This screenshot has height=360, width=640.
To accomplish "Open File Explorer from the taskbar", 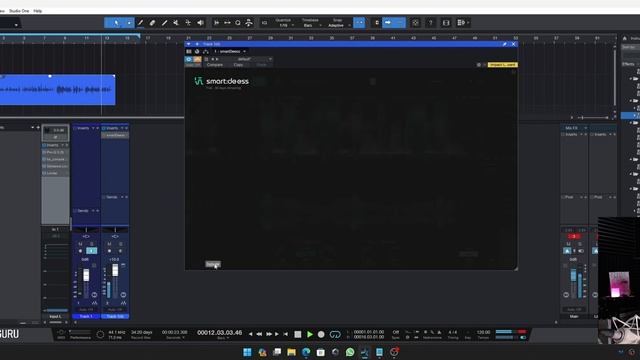I will point(291,352).
